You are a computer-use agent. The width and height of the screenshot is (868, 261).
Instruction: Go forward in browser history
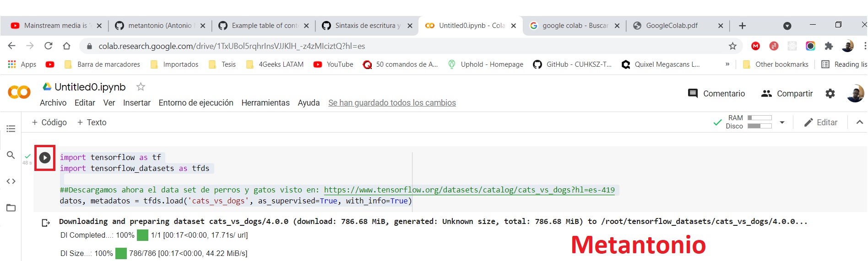pyautogui.click(x=30, y=46)
